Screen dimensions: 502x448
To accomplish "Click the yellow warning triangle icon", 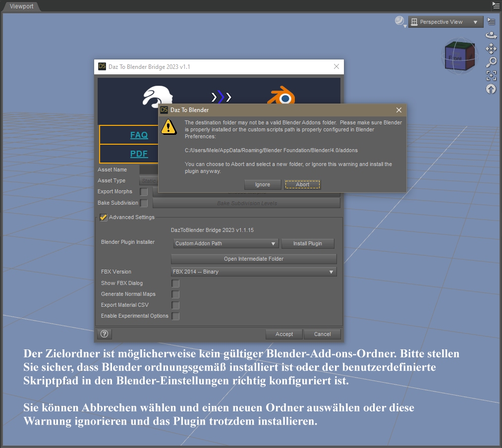I will point(168,127).
